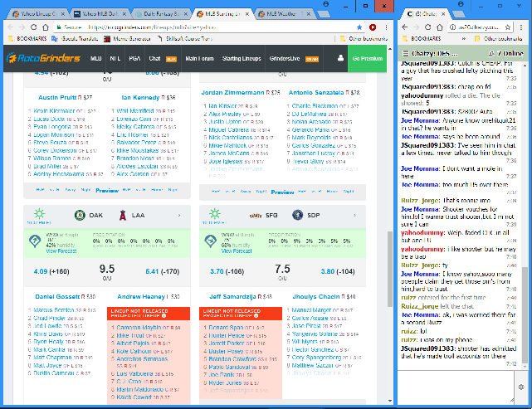
Task: Bookmark Chatzy page with star icon
Action: click(x=508, y=27)
